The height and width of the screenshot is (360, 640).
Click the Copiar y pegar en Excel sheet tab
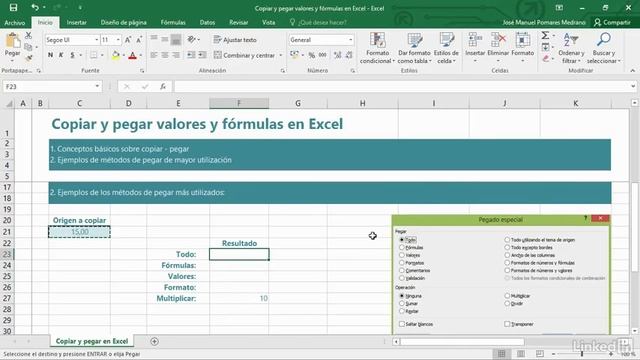pyautogui.click(x=92, y=341)
